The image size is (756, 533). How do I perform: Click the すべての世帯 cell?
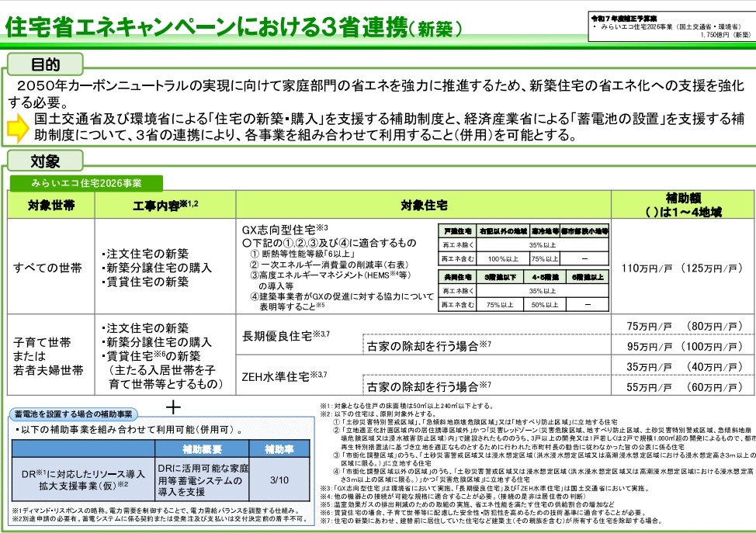point(47,268)
